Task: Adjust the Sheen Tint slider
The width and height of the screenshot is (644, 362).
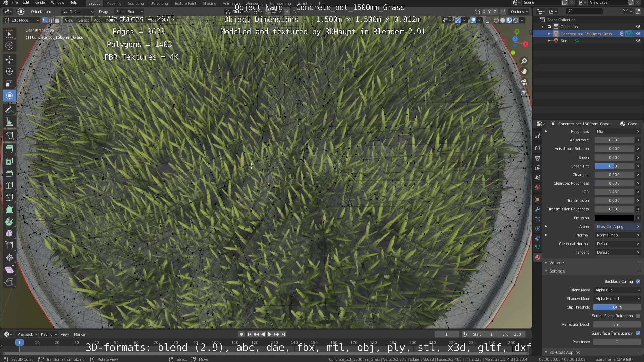Action: tap(614, 166)
